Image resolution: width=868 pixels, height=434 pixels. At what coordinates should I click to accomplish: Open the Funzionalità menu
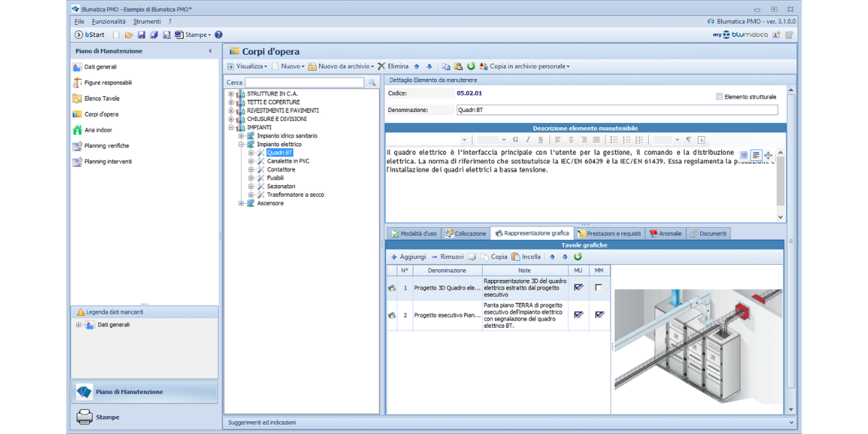coord(109,22)
